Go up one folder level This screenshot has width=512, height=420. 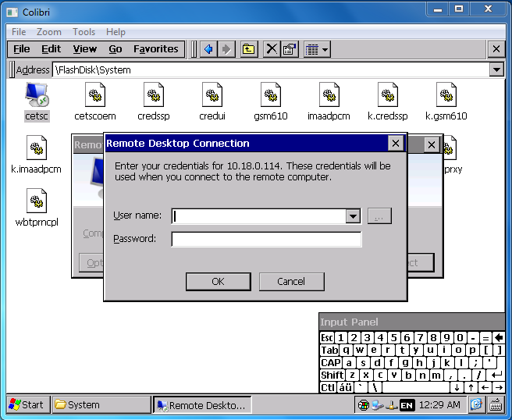(249, 49)
